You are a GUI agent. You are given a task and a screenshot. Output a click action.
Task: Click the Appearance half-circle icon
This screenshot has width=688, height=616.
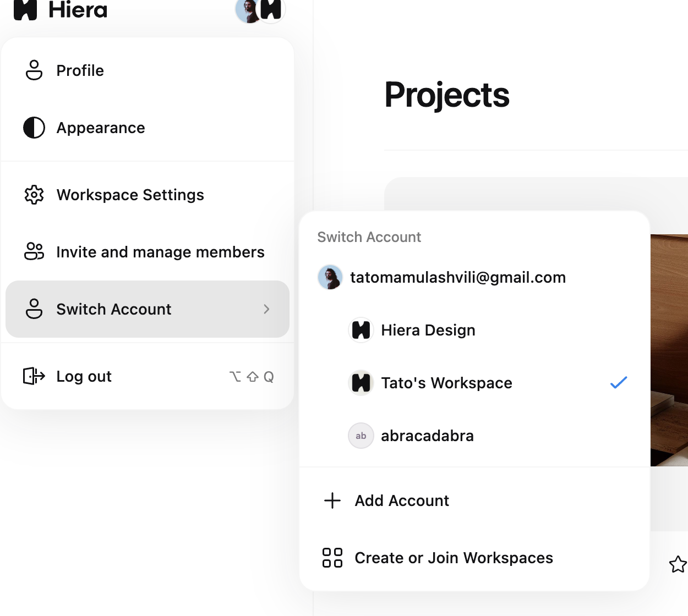pos(34,128)
